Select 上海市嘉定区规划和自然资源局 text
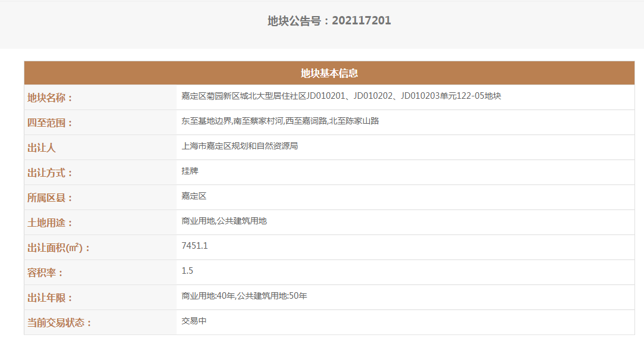Viewport: 644px width, 341px height. (240, 146)
